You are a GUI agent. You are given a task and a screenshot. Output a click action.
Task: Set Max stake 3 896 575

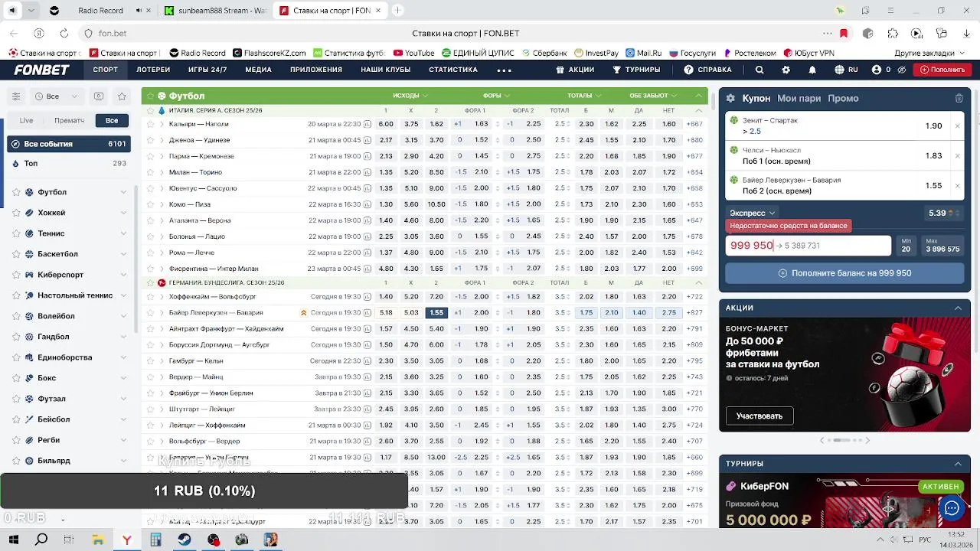[x=942, y=246]
